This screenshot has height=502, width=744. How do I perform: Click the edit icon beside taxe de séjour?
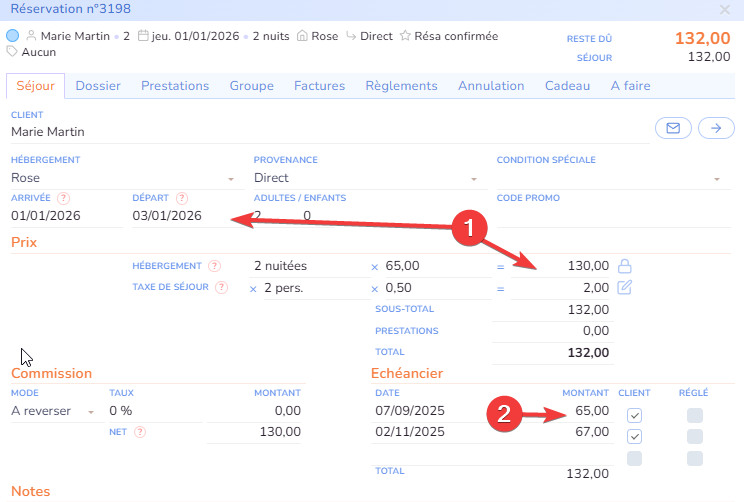[625, 288]
